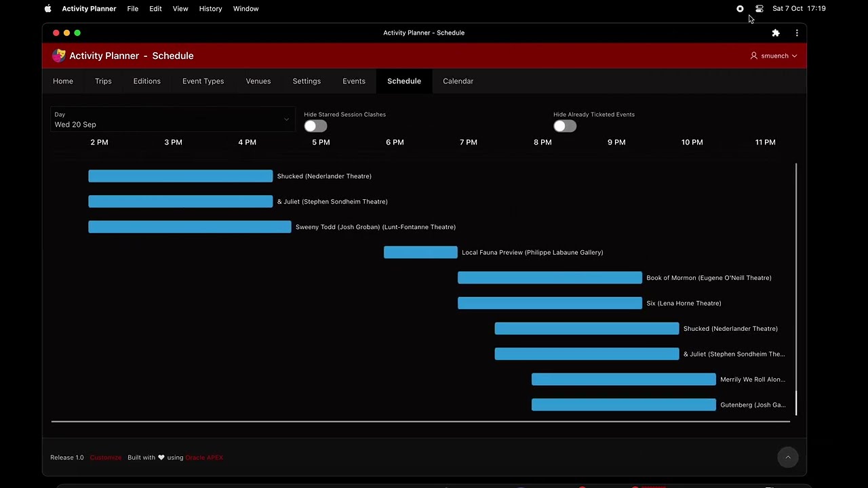
Task: Select the evening Shucked session bar
Action: [x=587, y=329]
